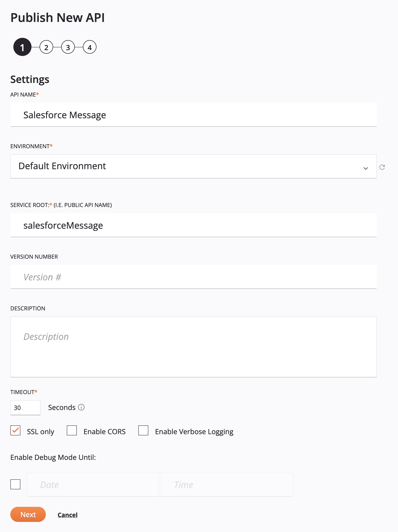
Task: Focus the Service Root input field
Action: [x=193, y=225]
